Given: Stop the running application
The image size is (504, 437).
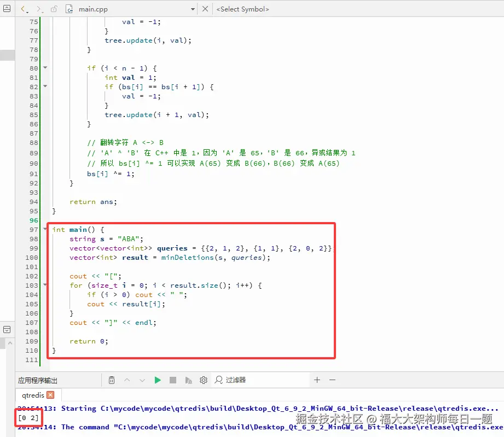Looking at the screenshot, I should 173,380.
